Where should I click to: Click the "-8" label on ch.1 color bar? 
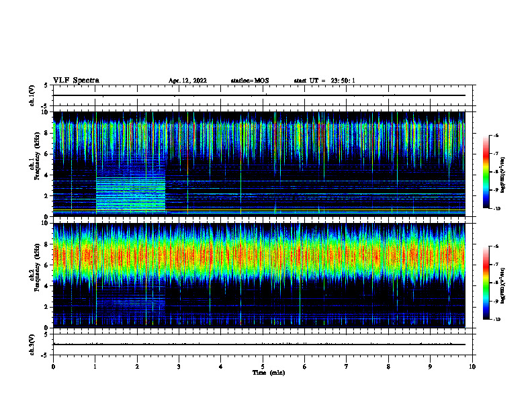click(496, 172)
